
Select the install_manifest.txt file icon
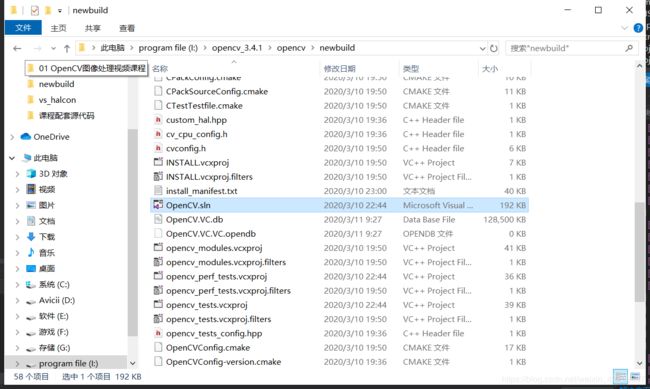point(158,191)
